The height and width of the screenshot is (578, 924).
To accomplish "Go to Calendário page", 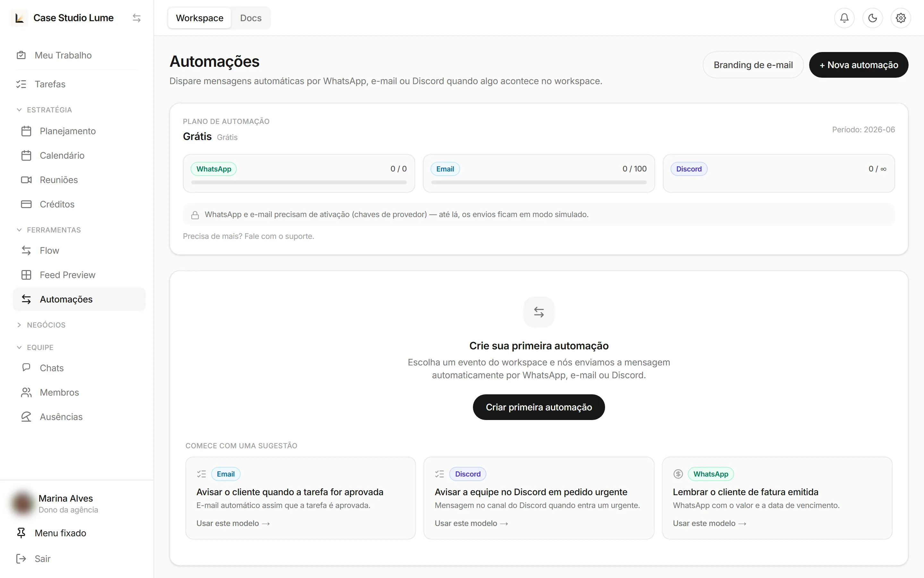I will point(79,156).
